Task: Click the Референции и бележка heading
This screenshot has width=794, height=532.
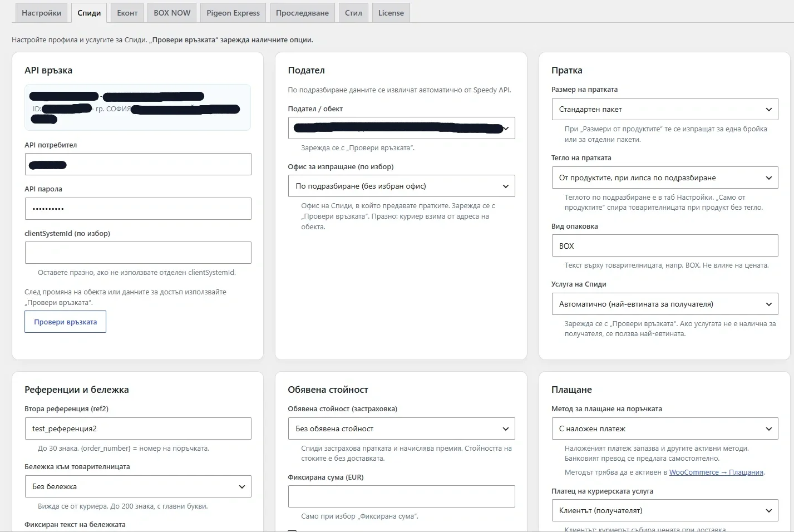Action: [77, 390]
